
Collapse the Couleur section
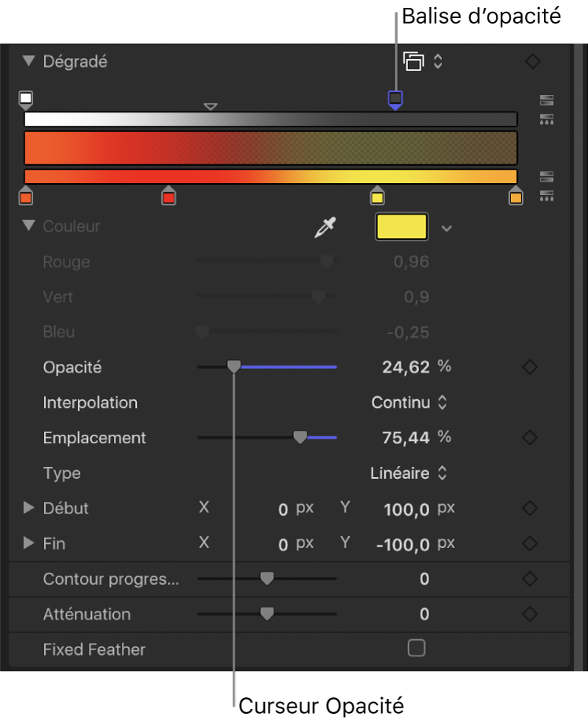click(29, 226)
